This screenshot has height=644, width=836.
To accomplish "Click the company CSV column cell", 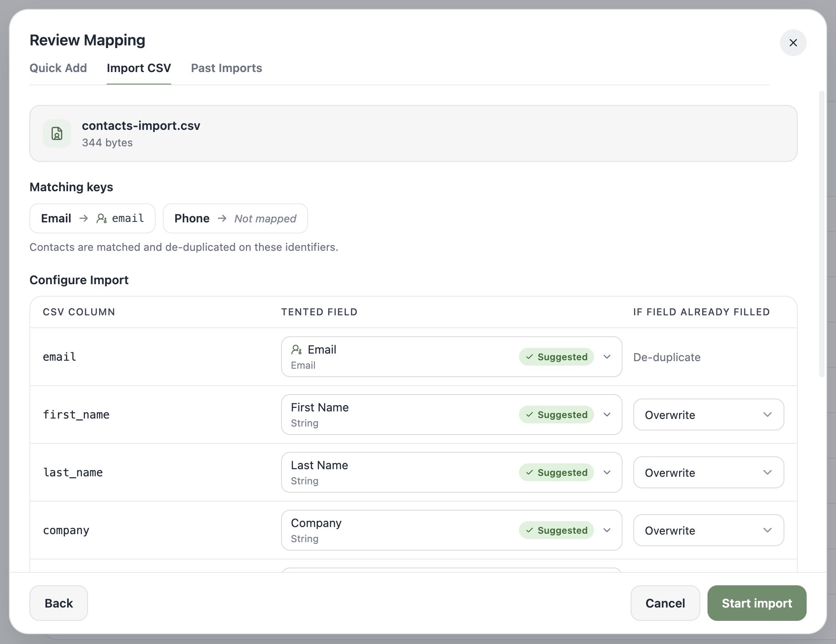I will point(66,530).
